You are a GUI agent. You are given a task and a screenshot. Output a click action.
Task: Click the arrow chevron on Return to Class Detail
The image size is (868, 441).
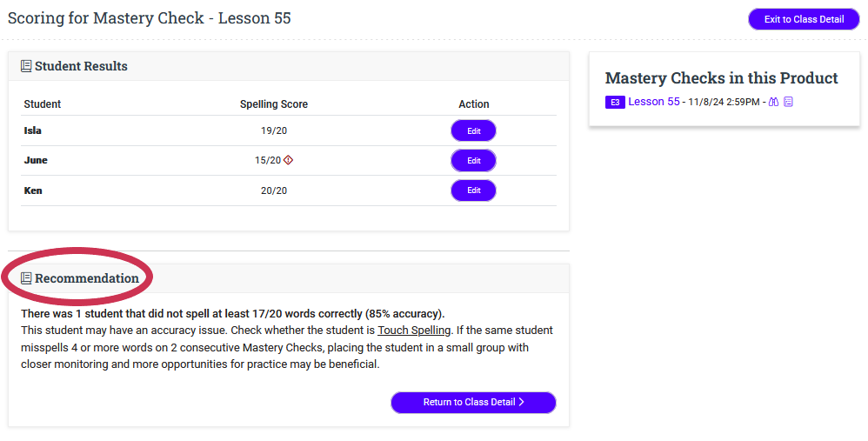click(x=521, y=402)
